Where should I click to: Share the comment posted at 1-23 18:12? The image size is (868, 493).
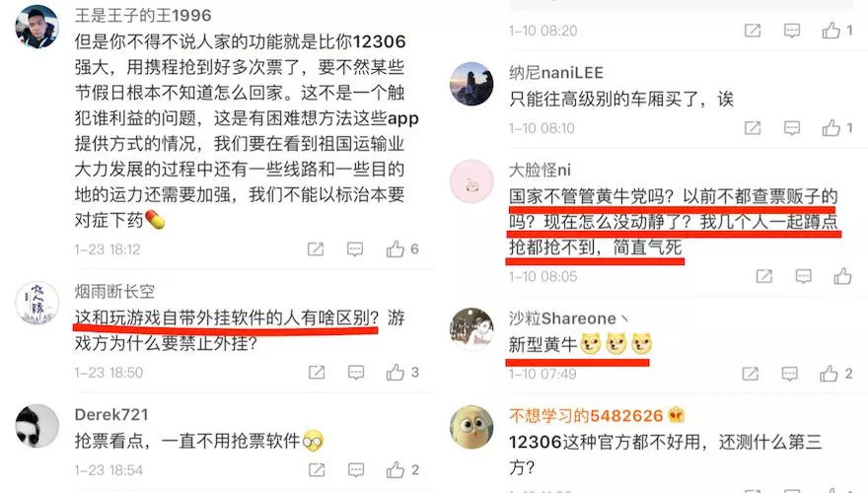[316, 249]
